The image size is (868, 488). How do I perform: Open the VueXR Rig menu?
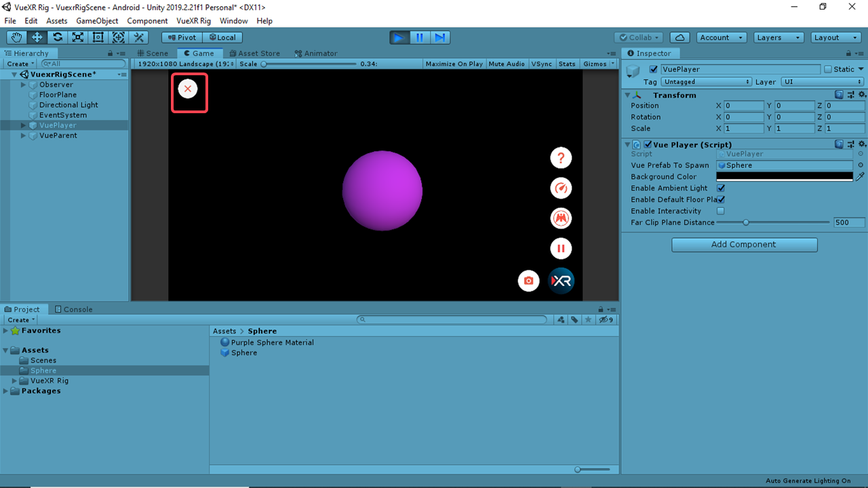193,21
